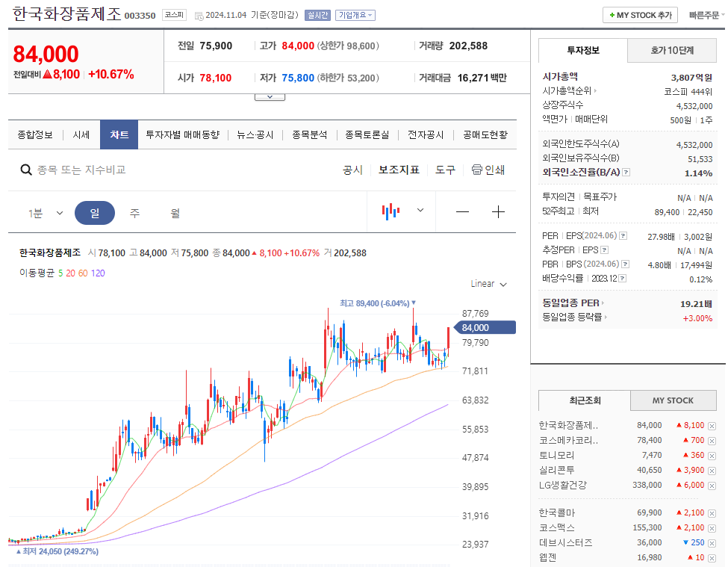
Task: Open the 빠른주문 dropdown
Action: [x=706, y=16]
